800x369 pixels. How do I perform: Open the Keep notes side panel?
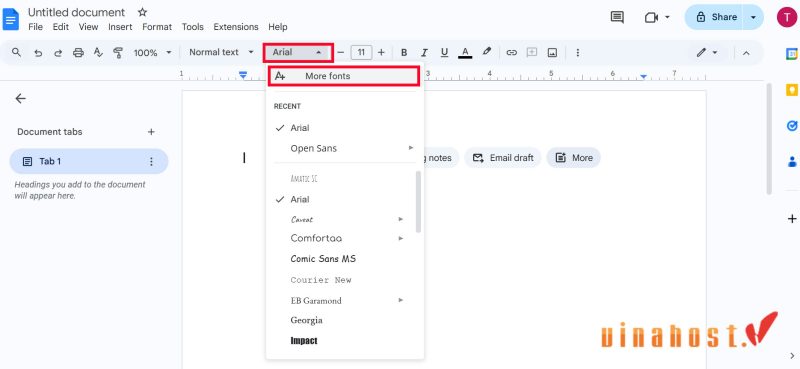791,90
